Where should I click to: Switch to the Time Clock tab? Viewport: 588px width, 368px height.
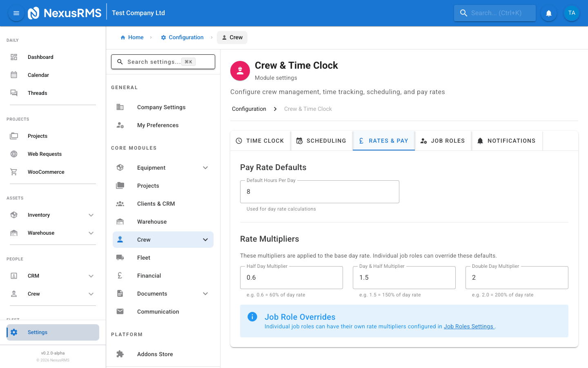tap(260, 140)
